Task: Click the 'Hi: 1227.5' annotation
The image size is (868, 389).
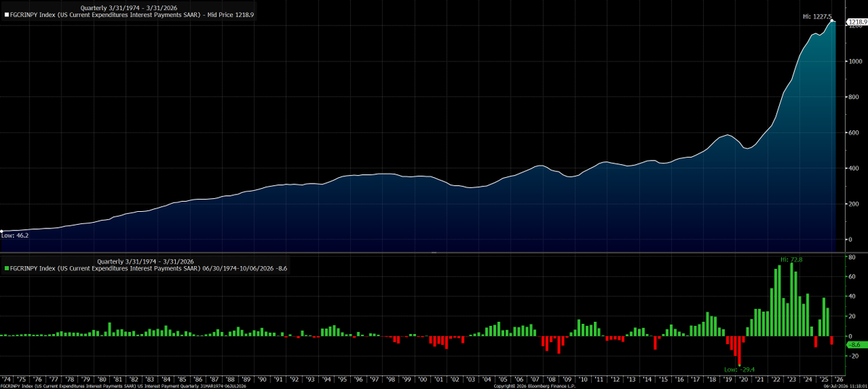Action: tap(817, 16)
